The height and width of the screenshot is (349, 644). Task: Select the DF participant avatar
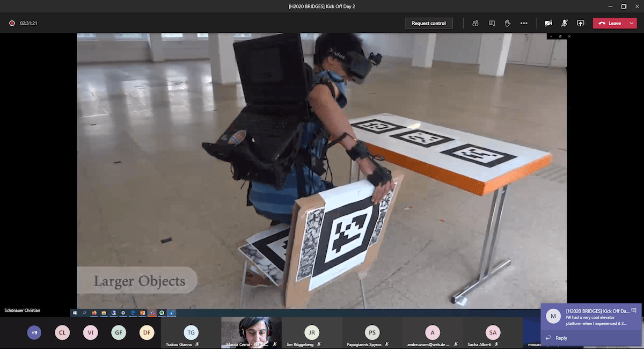pyautogui.click(x=147, y=333)
